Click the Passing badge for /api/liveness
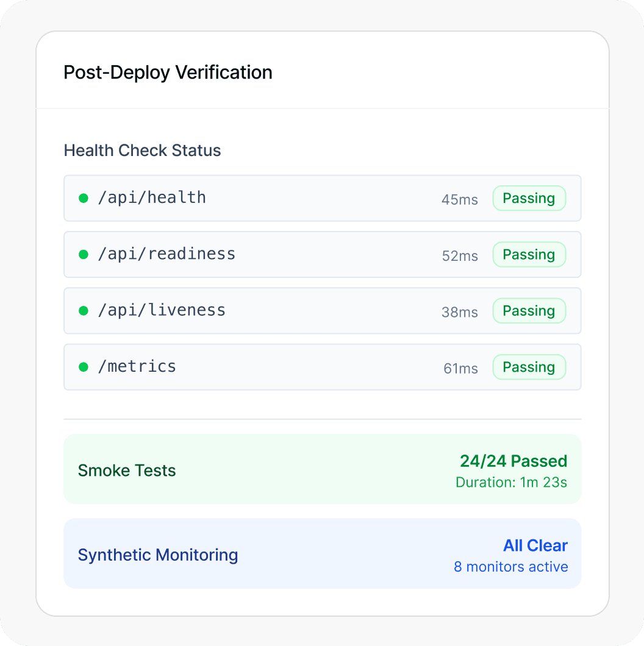Image resolution: width=644 pixels, height=646 pixels. [529, 311]
